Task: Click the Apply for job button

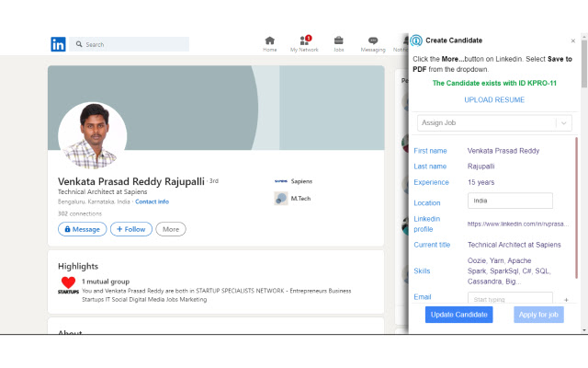Action: (538, 315)
